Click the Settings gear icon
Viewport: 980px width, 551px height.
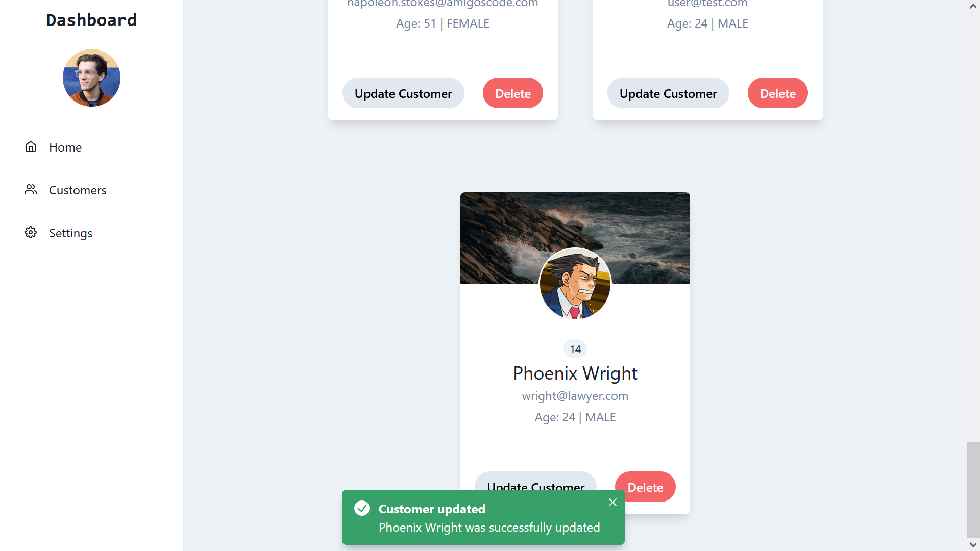[x=30, y=232]
